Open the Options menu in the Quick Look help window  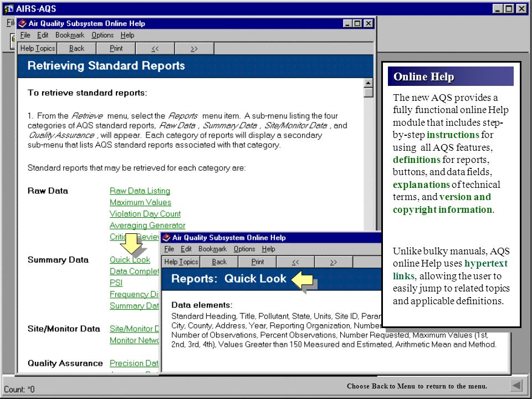pos(244,249)
